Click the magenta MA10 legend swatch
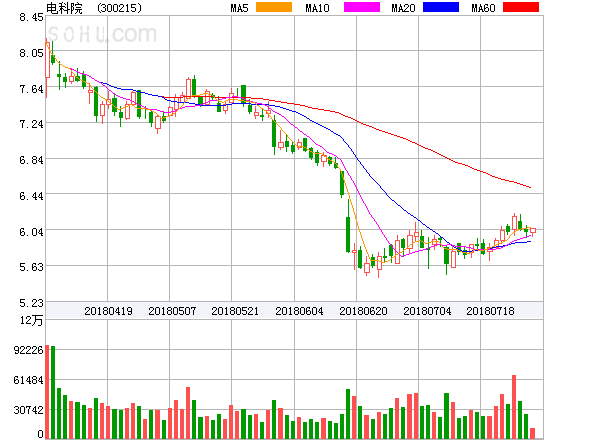 pyautogui.click(x=362, y=7)
